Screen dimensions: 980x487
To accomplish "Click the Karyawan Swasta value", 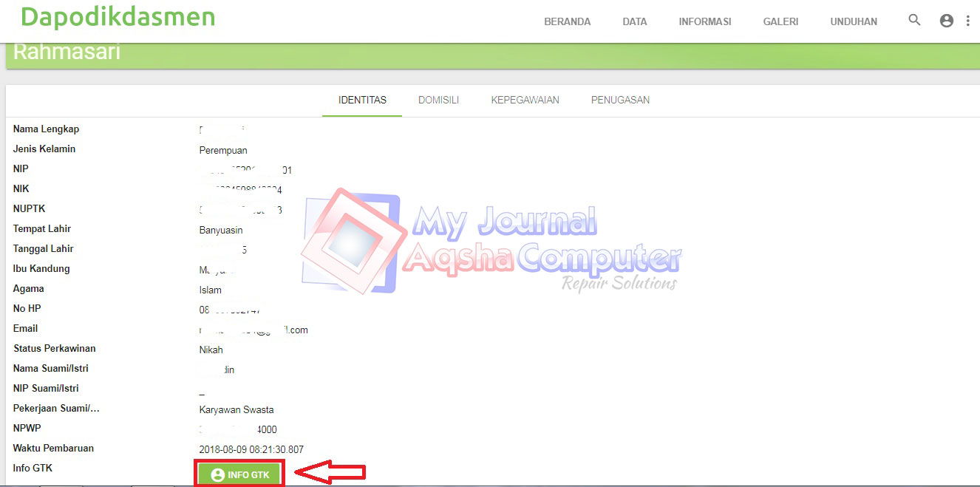I will coord(237,410).
